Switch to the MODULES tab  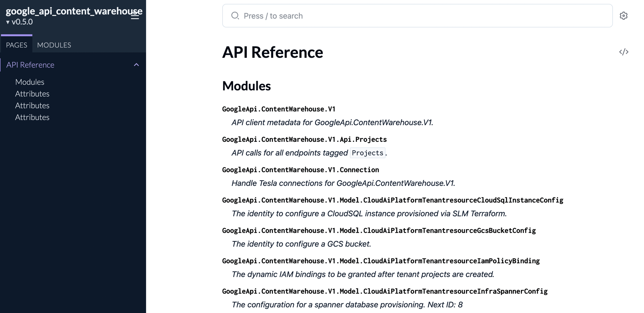click(54, 45)
